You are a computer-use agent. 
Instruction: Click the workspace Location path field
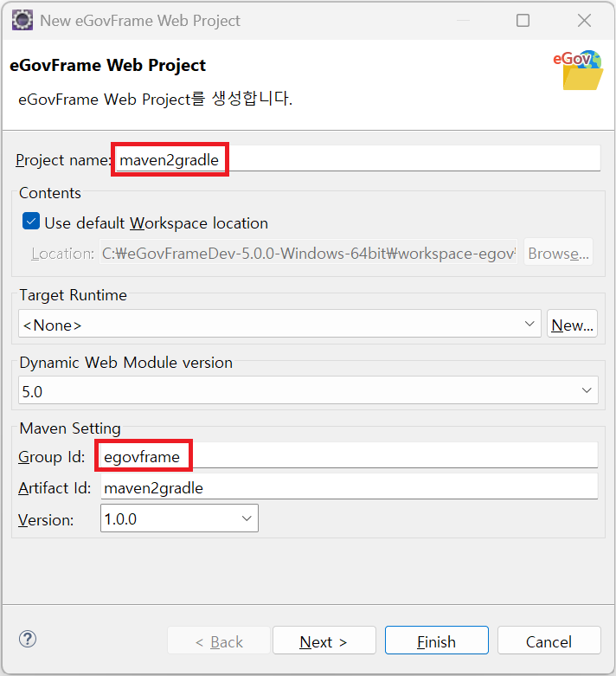coord(309,254)
